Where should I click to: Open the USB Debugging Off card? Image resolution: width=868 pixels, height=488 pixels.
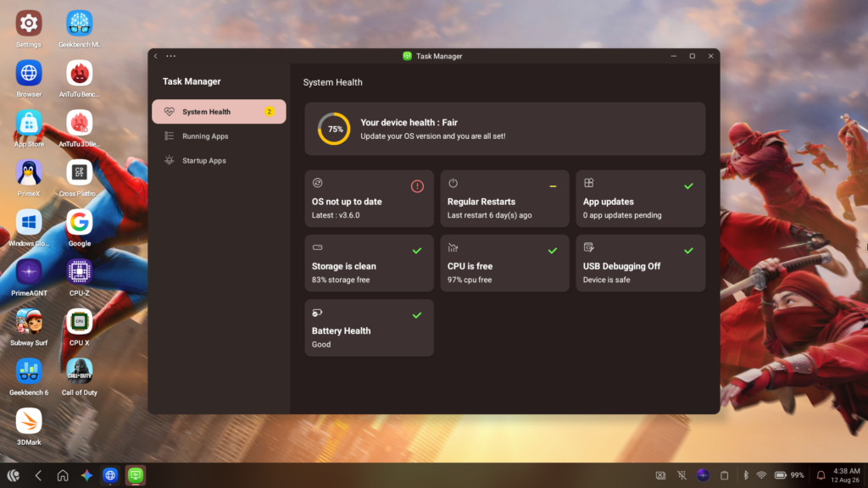(x=641, y=263)
